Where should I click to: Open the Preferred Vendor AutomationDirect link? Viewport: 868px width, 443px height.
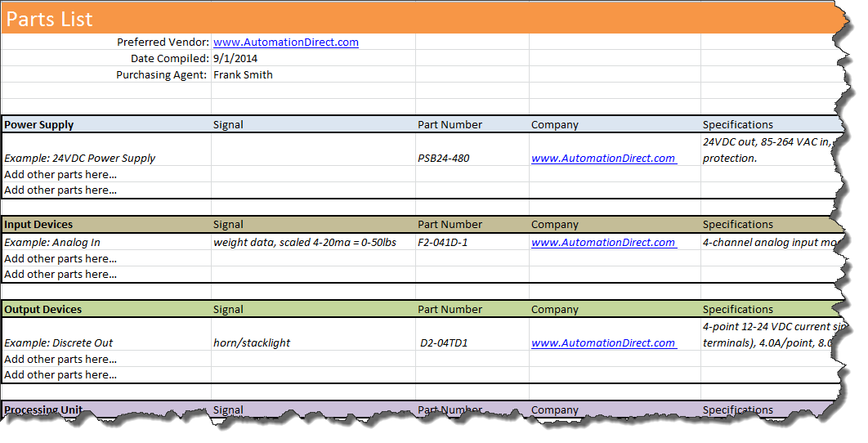click(285, 43)
